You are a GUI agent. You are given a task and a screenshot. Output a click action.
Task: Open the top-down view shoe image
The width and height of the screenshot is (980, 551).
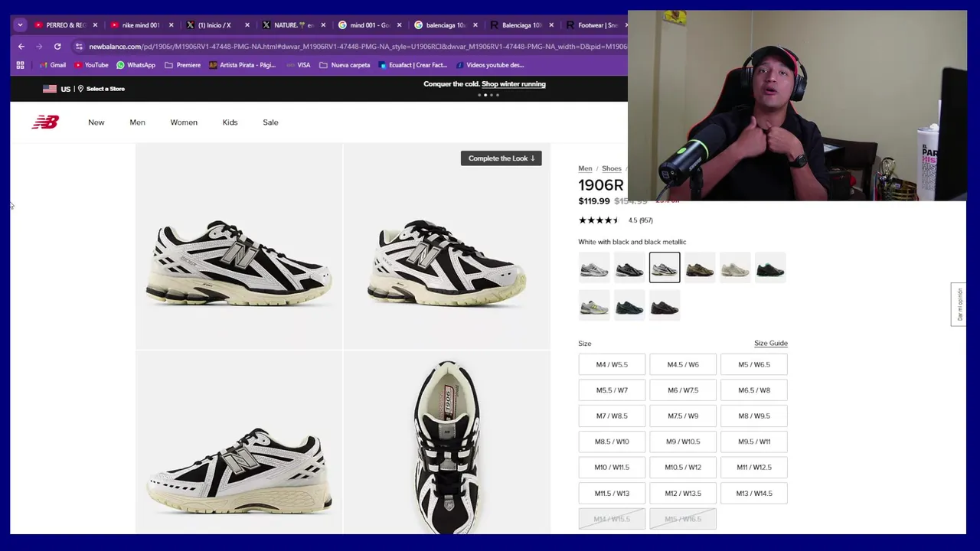coord(447,443)
